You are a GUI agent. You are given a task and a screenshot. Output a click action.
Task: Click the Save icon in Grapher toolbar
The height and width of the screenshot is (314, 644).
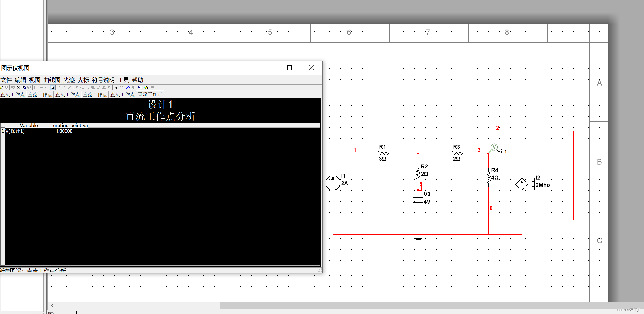tap(6, 87)
